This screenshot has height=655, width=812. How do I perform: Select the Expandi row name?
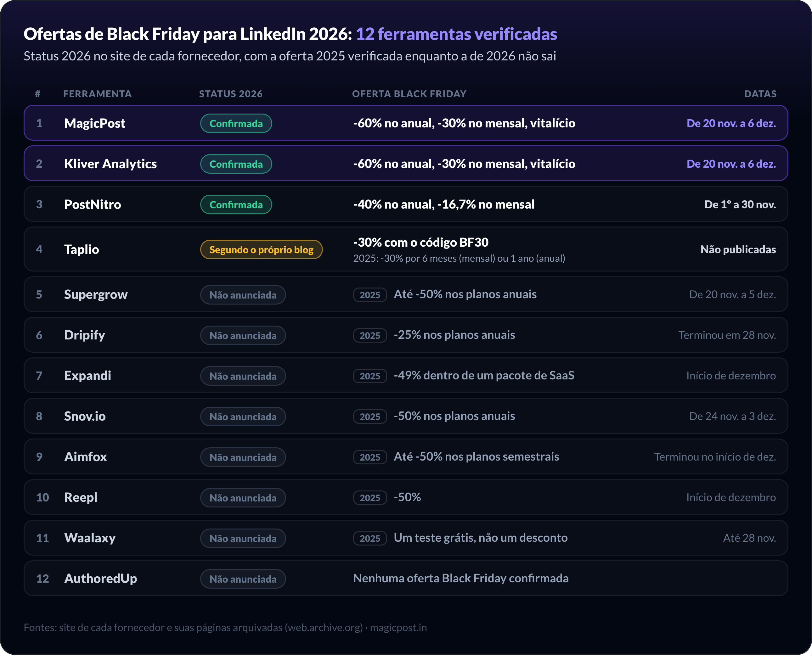87,376
